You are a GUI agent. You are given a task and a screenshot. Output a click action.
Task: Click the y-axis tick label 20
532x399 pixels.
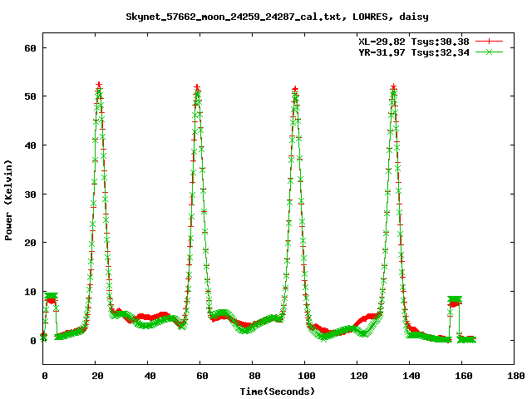pos(30,243)
